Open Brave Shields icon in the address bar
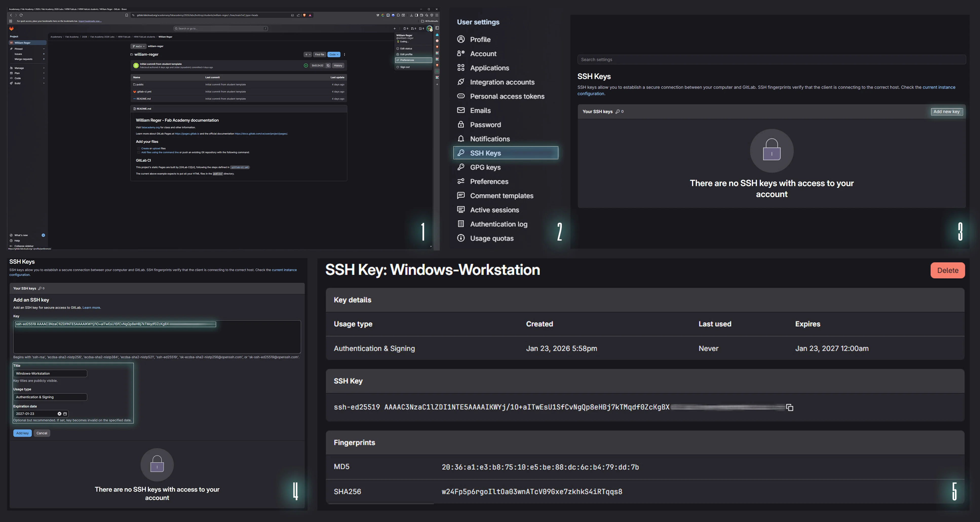Viewport: 980px width, 522px height. pyautogui.click(x=304, y=15)
